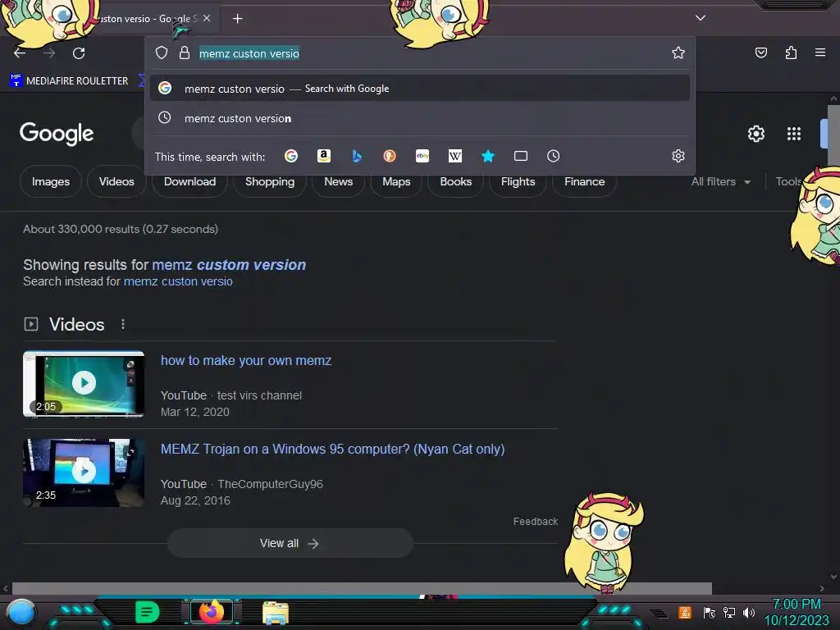Search open tabs via tab icon
Screen dimensions: 840x630
[521, 156]
